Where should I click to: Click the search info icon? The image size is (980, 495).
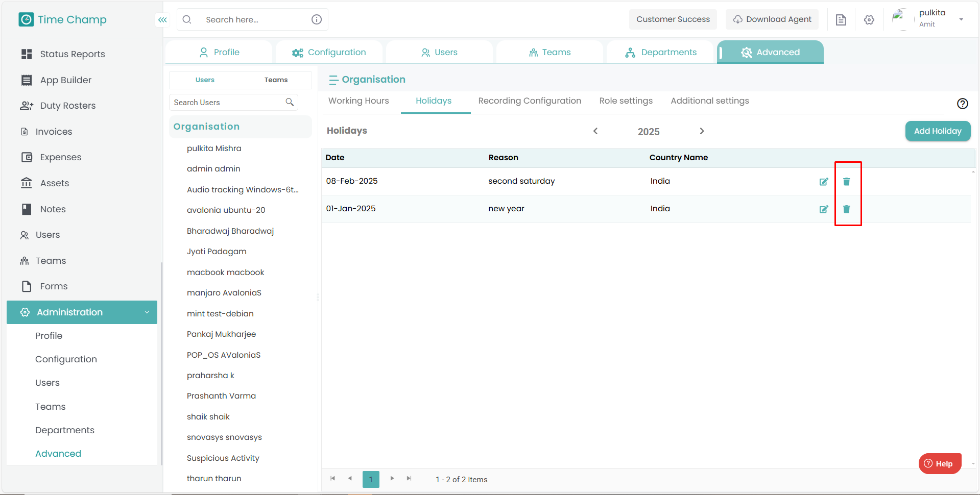coord(317,19)
